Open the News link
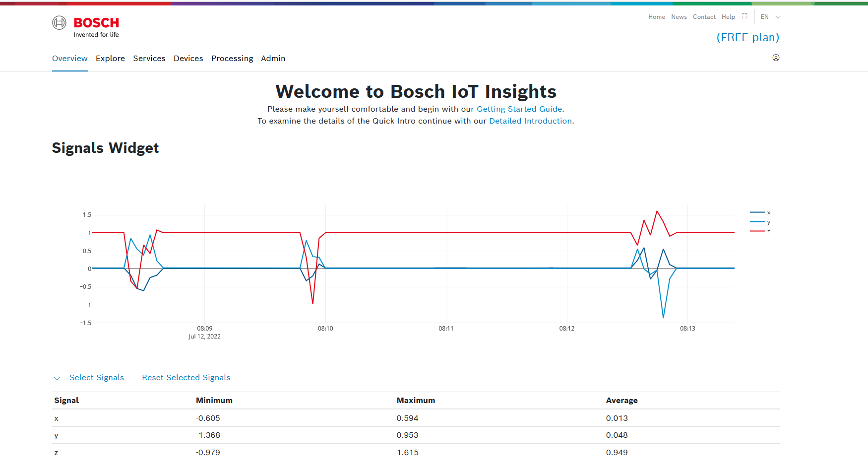Image resolution: width=868 pixels, height=471 pixels. point(679,17)
